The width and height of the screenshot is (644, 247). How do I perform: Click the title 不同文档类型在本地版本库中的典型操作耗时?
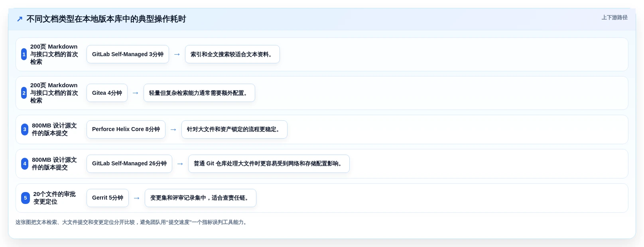point(106,19)
